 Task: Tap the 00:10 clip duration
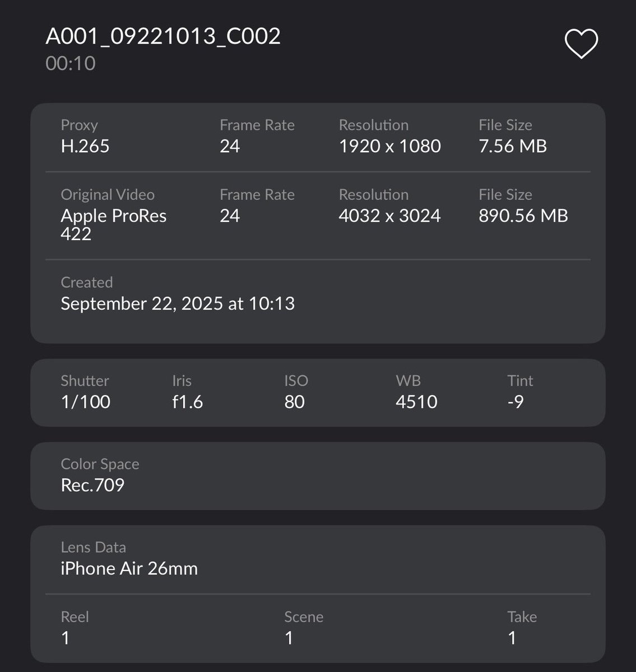[x=71, y=63]
